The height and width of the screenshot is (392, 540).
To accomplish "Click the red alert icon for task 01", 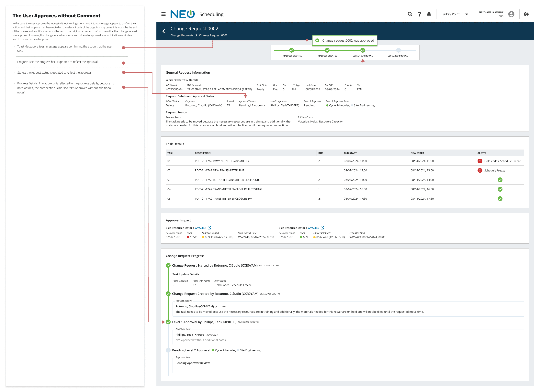I will (480, 161).
